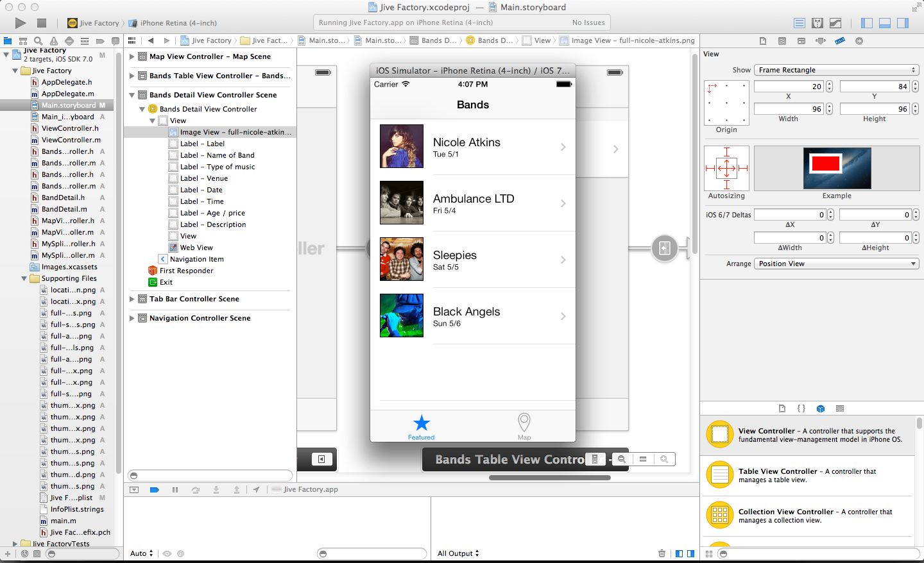
Task: Toggle the Utilities pane visibility
Action: (x=903, y=23)
